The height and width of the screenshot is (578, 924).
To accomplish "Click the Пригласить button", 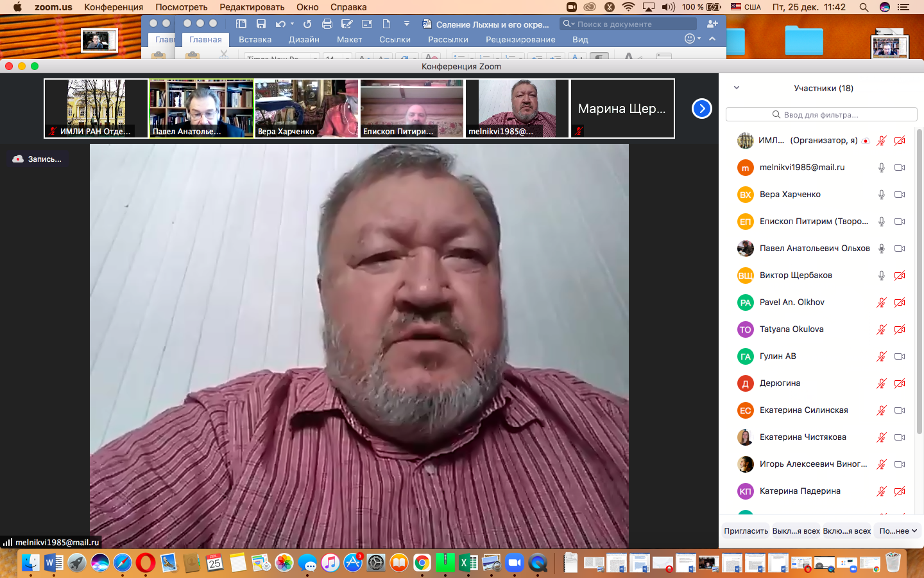I will 746,531.
